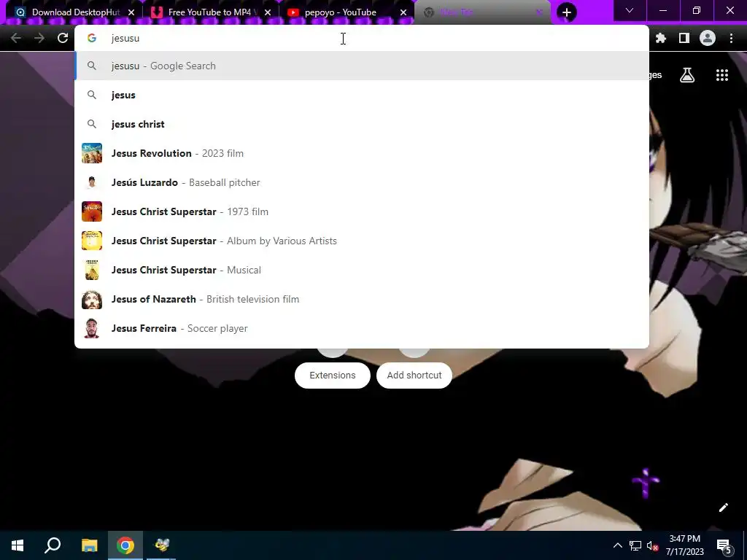Click the Chrome taskbar icon

click(125, 545)
